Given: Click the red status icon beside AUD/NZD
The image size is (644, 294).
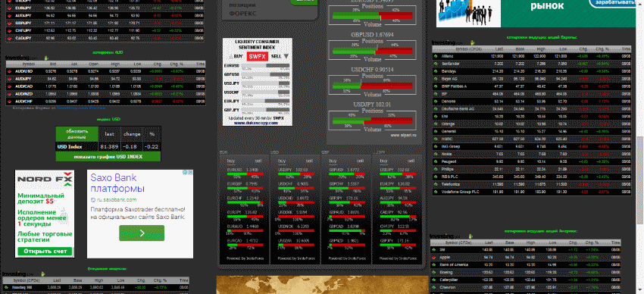Looking at the screenshot, I should click(9, 94).
